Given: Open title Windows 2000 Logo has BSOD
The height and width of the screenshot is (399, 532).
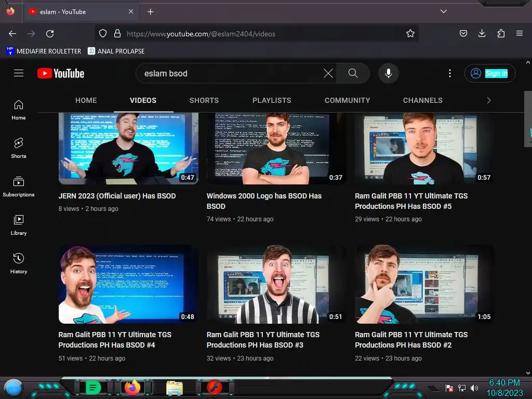Looking at the screenshot, I should click(264, 201).
